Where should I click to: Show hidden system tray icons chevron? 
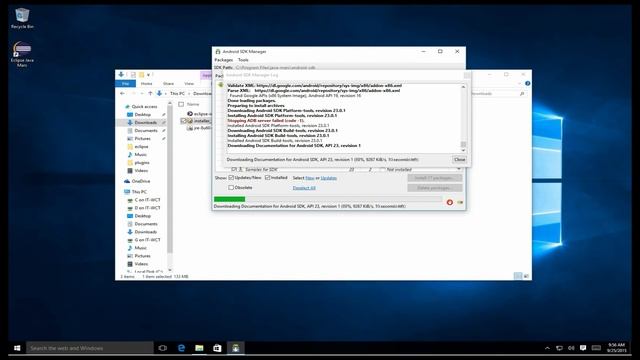click(x=547, y=348)
